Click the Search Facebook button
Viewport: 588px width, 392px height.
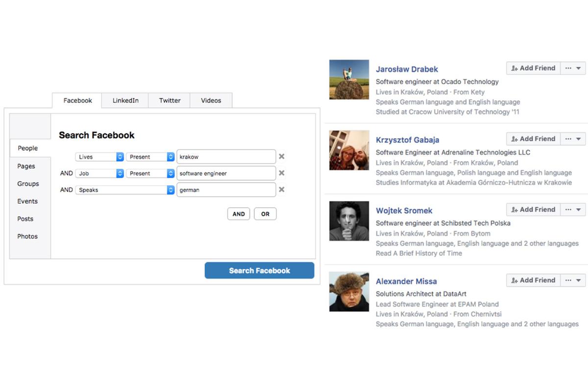pyautogui.click(x=259, y=270)
